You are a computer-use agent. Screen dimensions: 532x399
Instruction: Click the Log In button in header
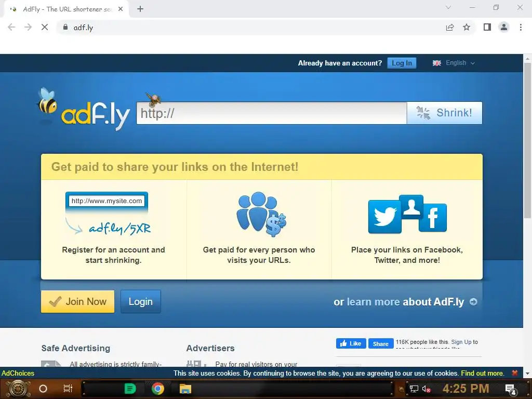coord(402,63)
